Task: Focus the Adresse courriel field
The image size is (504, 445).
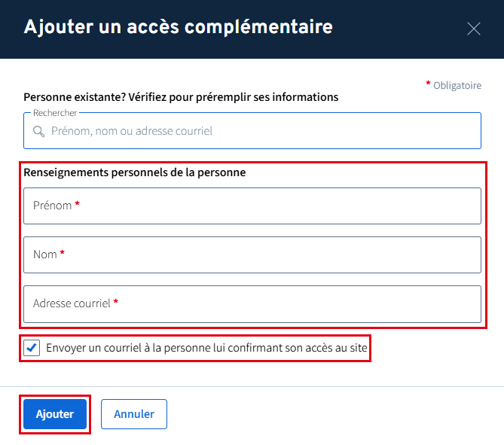Action: coord(252,303)
